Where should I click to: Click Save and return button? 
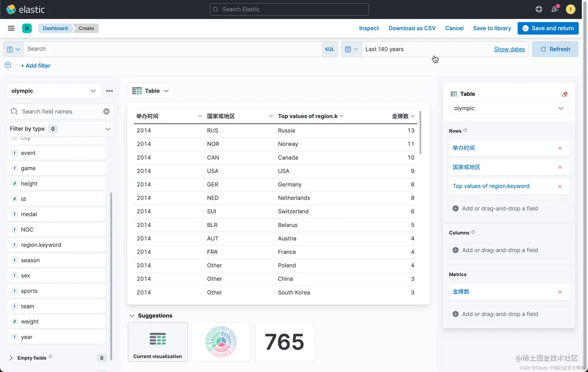[548, 28]
